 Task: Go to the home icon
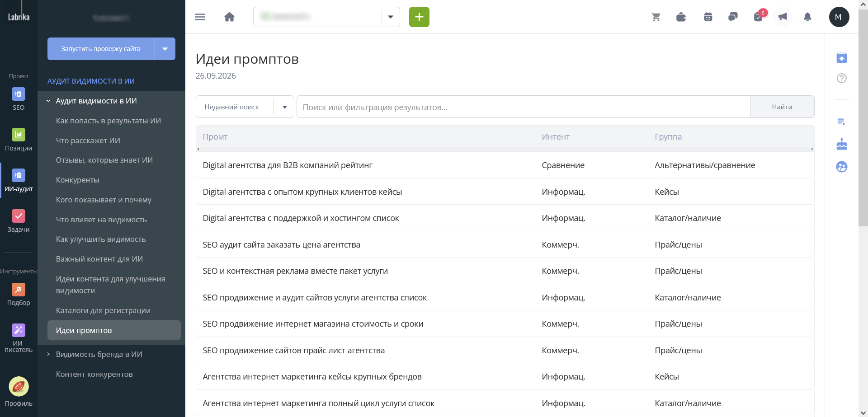(230, 17)
